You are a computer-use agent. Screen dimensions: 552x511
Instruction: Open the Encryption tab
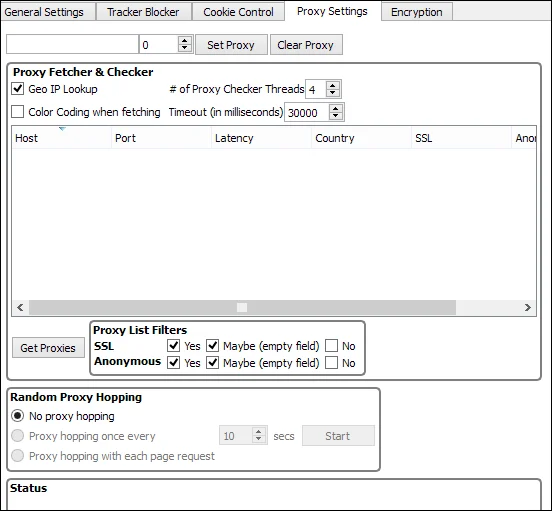(x=417, y=12)
